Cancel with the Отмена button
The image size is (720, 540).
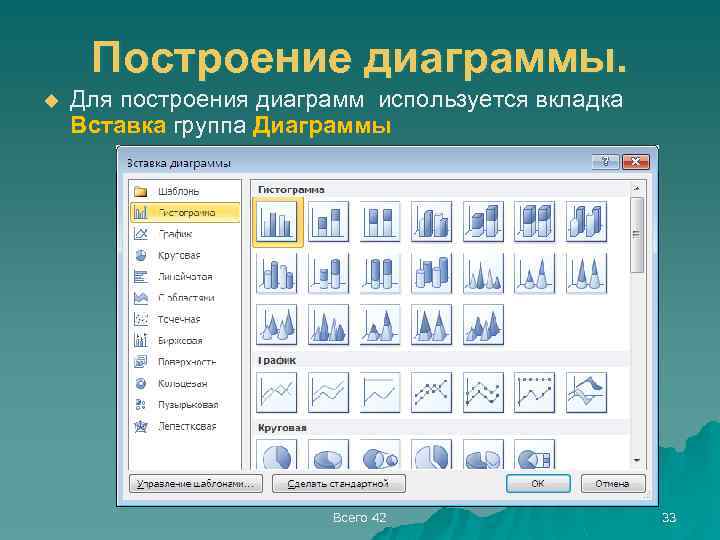pyautogui.click(x=613, y=484)
